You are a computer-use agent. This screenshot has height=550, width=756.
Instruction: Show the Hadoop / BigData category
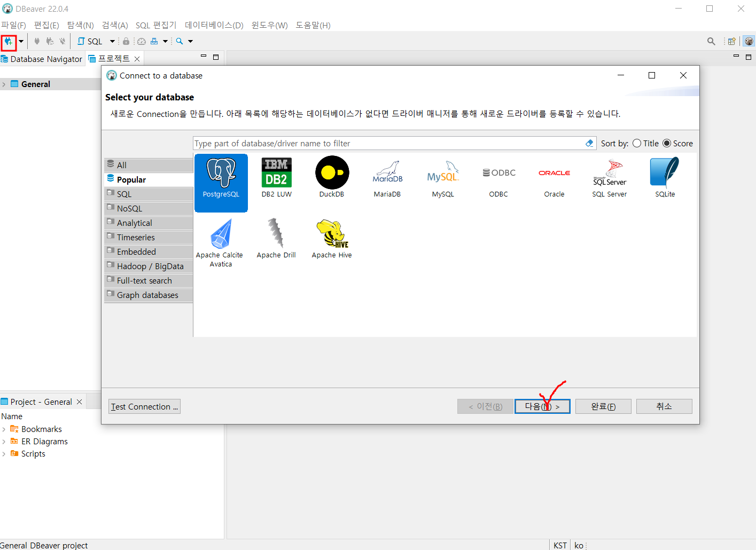[149, 266]
